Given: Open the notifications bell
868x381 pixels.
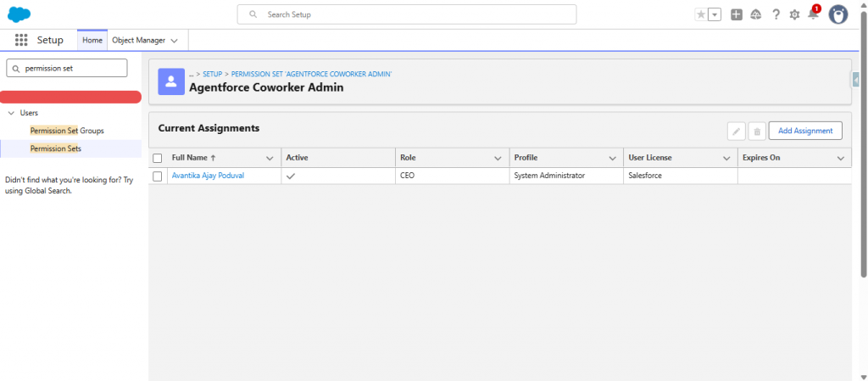Looking at the screenshot, I should coord(813,14).
